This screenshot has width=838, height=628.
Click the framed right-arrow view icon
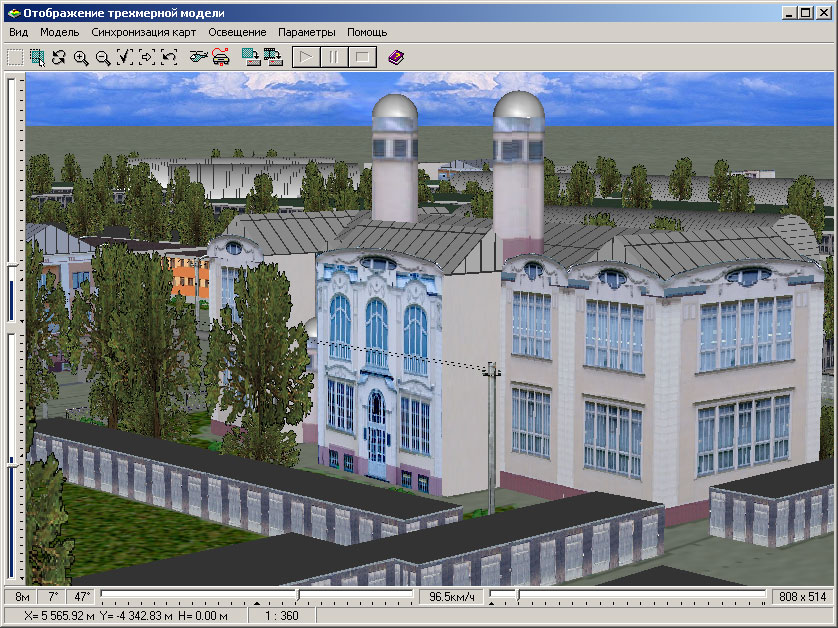[x=146, y=57]
